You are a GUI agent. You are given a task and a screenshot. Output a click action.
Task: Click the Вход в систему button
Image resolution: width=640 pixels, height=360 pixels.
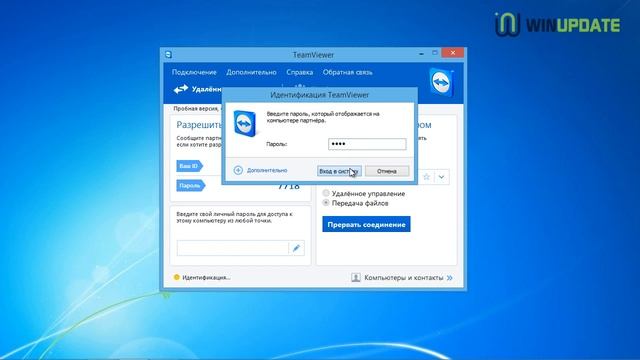pos(339,171)
